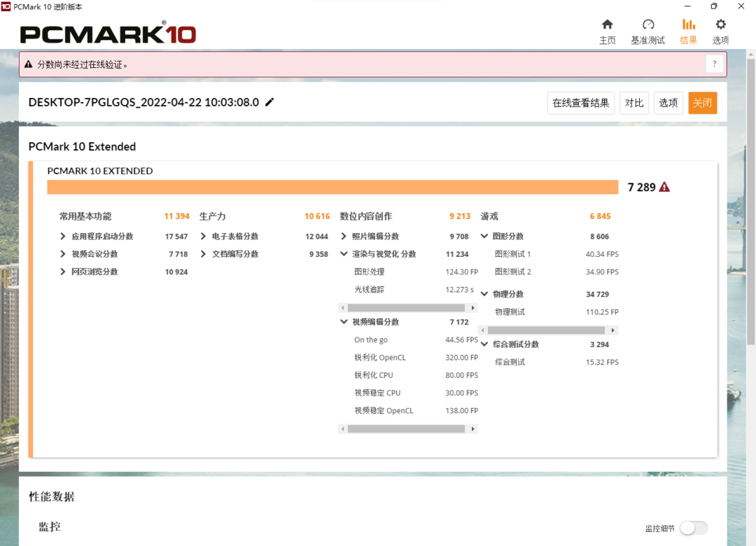The width and height of the screenshot is (756, 546).
Task: Click the 对比 compare button
Action: pos(634,103)
